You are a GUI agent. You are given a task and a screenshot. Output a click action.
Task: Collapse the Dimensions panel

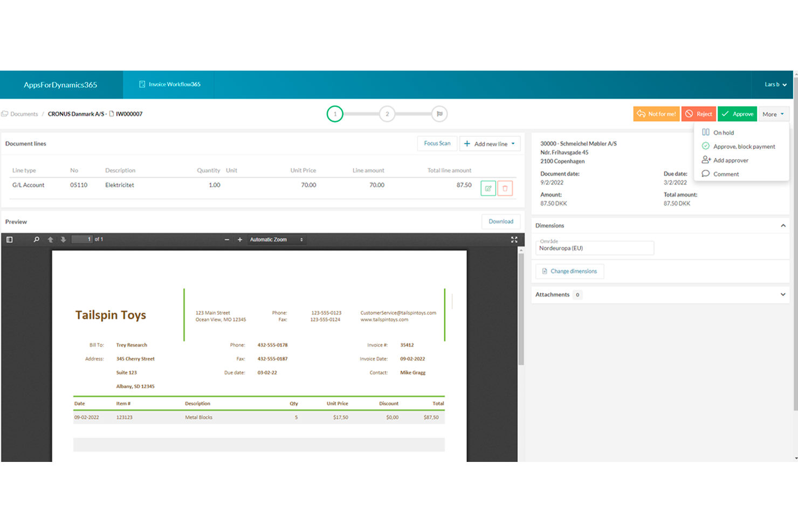[x=783, y=225]
